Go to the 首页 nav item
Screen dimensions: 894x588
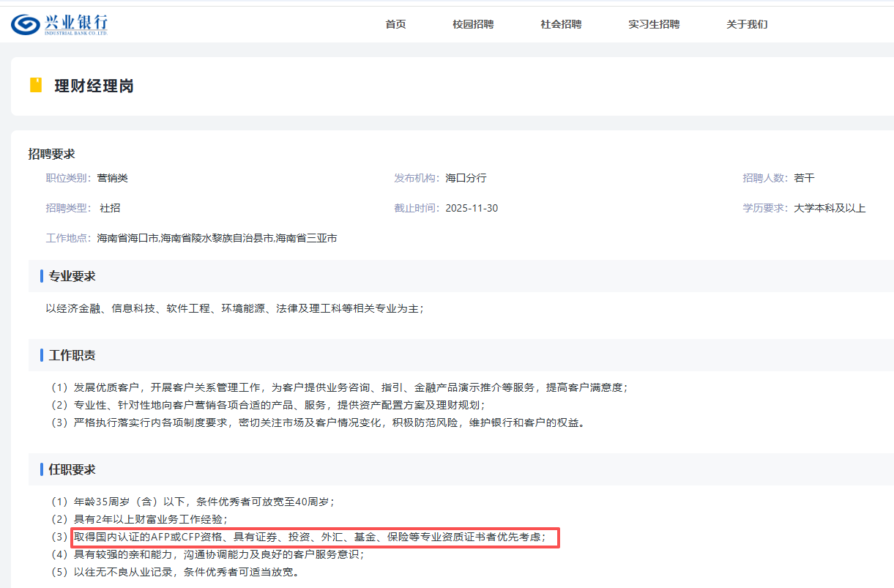tap(395, 24)
